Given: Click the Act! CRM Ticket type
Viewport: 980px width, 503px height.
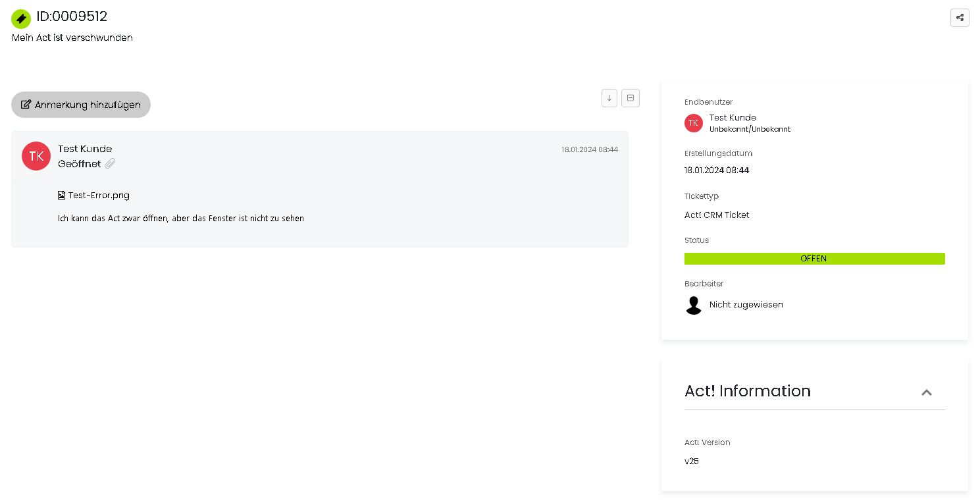Looking at the screenshot, I should [x=717, y=215].
